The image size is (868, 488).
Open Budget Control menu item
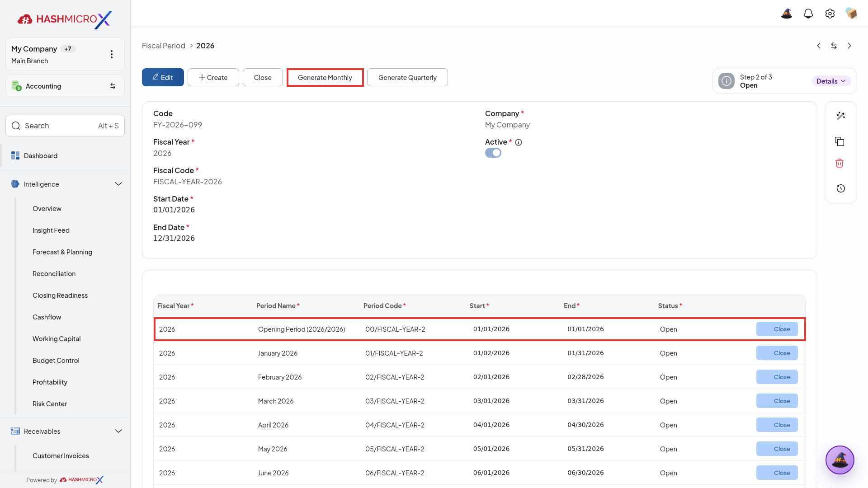[x=56, y=361]
